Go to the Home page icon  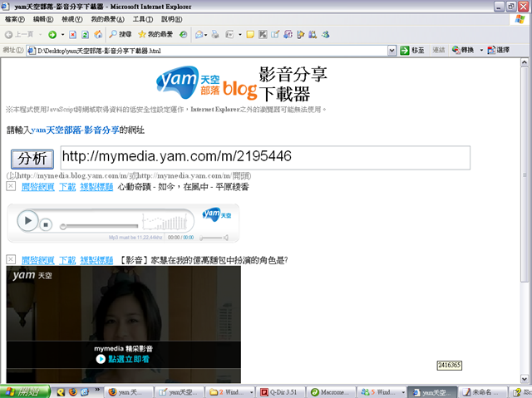point(98,35)
